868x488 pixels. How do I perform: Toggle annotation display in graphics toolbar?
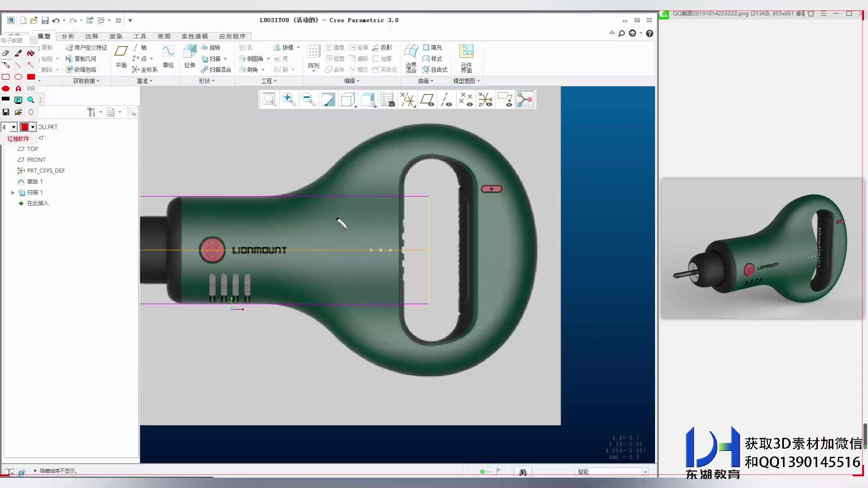tap(505, 99)
